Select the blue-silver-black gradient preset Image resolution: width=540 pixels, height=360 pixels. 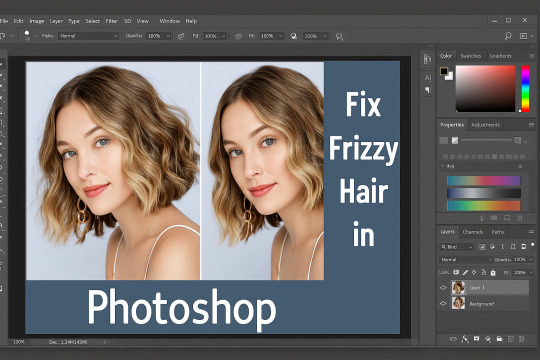484,193
